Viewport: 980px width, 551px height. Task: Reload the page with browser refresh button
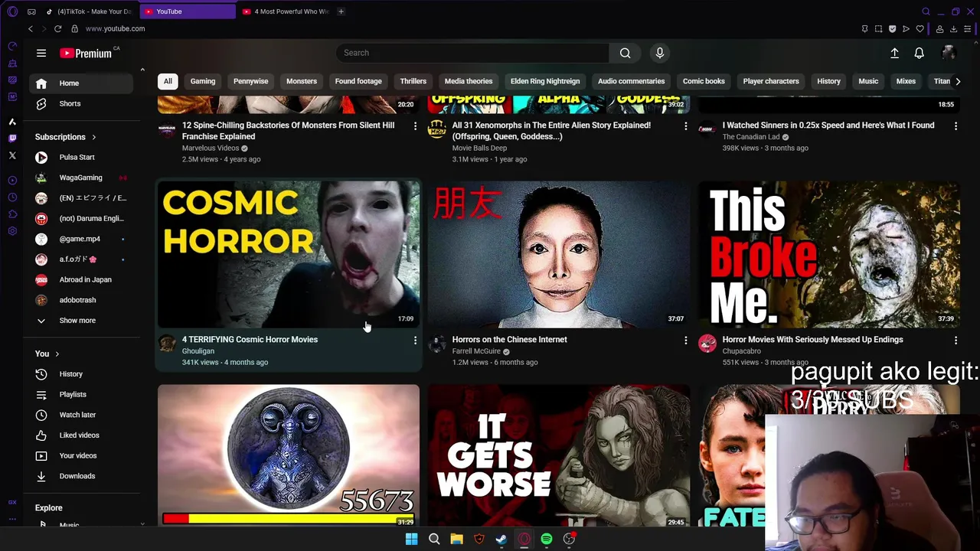coord(57,28)
